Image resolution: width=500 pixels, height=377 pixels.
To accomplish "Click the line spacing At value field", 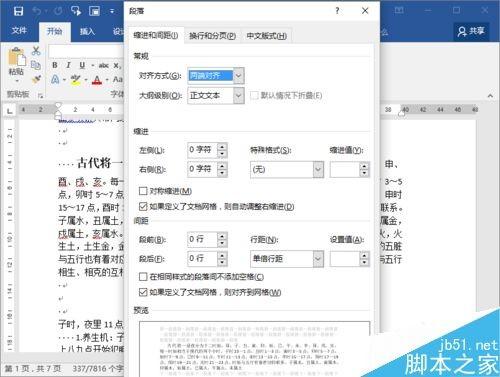I will tap(345, 259).
